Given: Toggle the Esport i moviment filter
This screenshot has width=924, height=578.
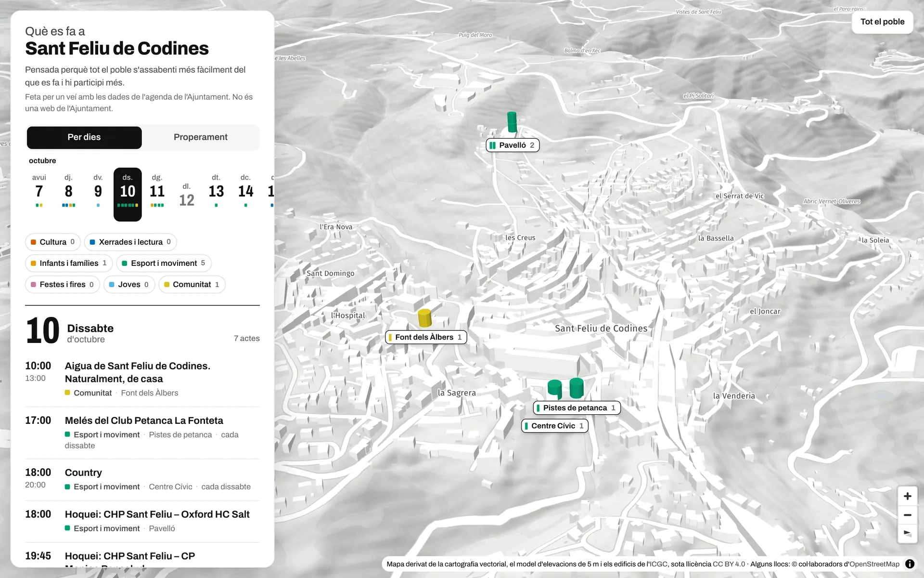Looking at the screenshot, I should pyautogui.click(x=164, y=263).
